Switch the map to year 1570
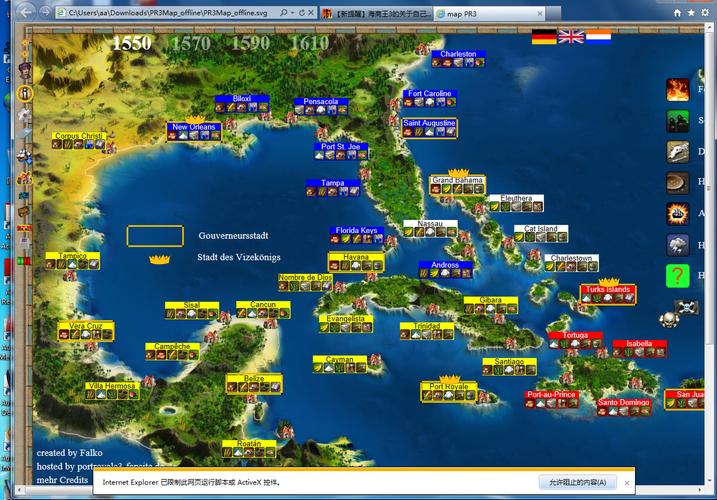This screenshot has height=500, width=717. (x=191, y=43)
